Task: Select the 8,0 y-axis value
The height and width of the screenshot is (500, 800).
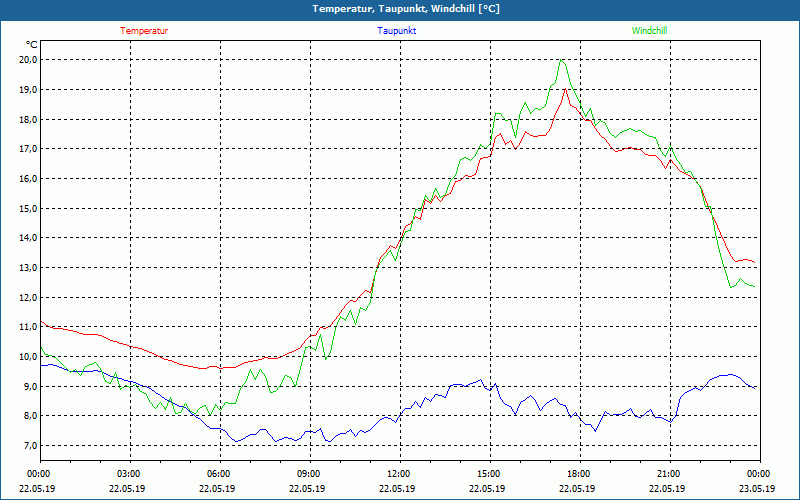Action: coord(31,416)
